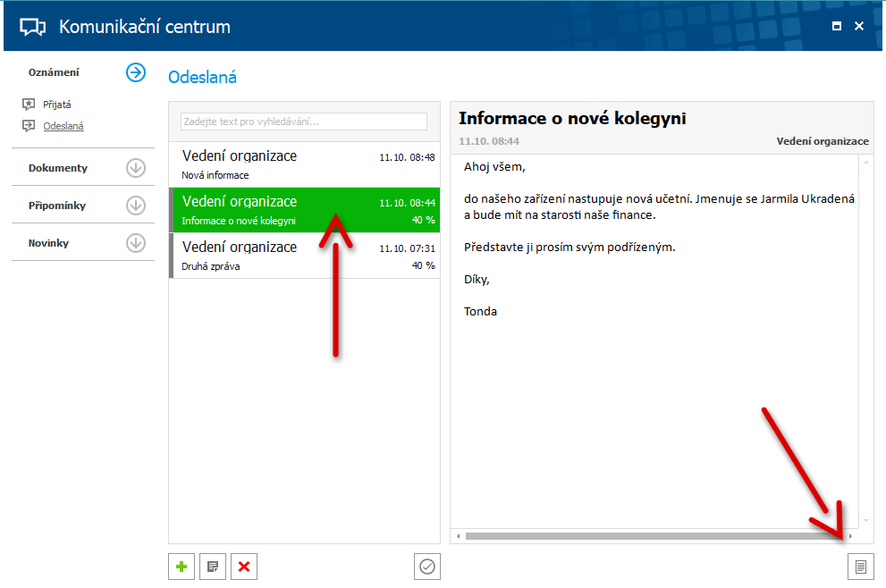Select the Druhá zpráva message row
Viewport: 886px width, 588px height.
click(x=305, y=256)
